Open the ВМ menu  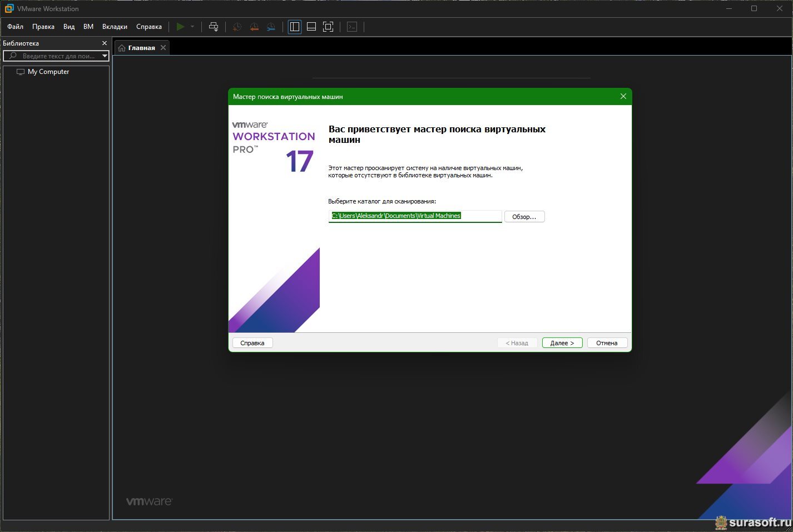88,27
